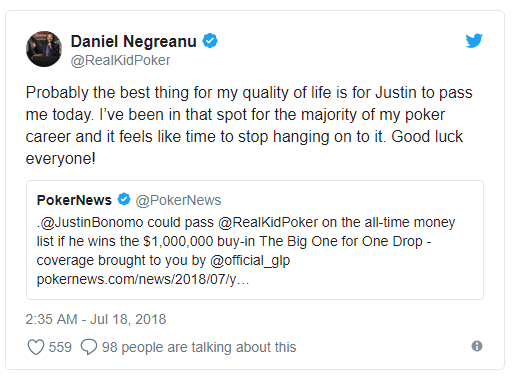The image size is (513, 376).
Task: Click the Twitter bird logo icon
Action: click(474, 40)
